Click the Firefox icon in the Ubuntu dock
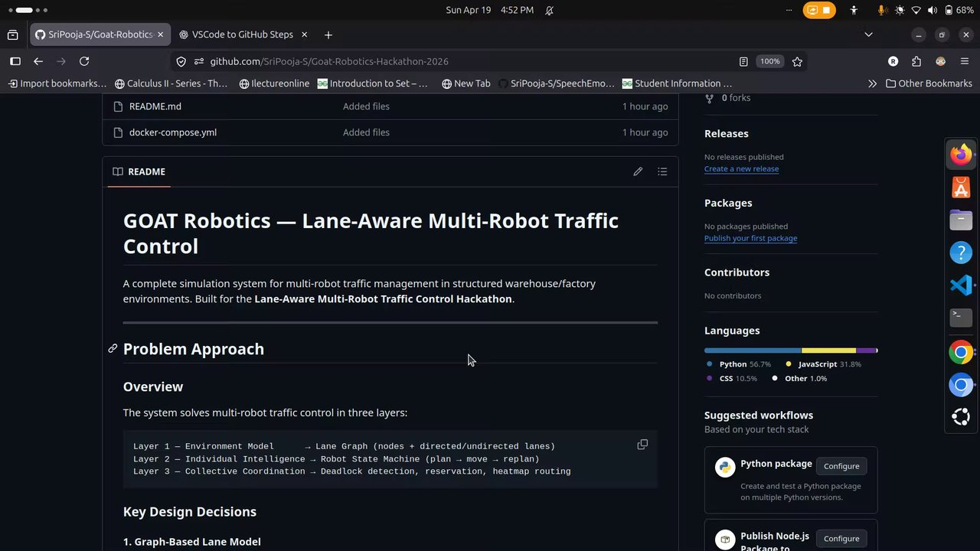Viewport: 980px width, 551px height. pos(961,155)
